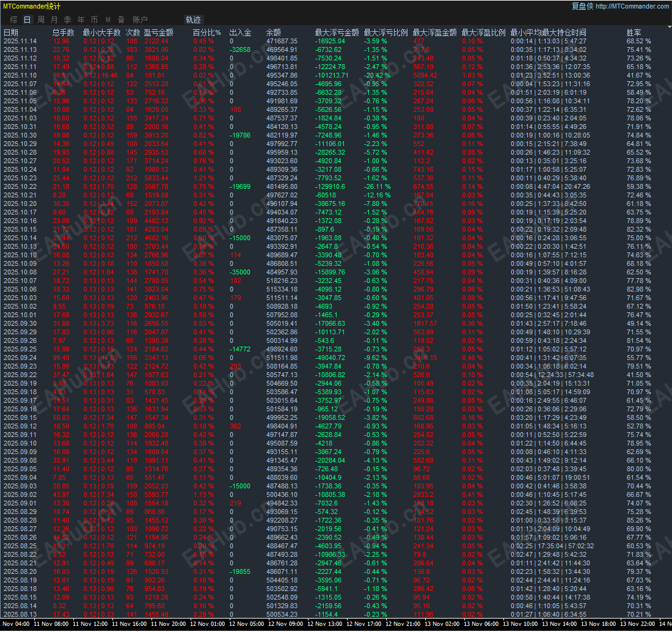The width and height of the screenshot is (672, 632).
Task: Click the 5833.44 profit amount
Action: (156, 178)
